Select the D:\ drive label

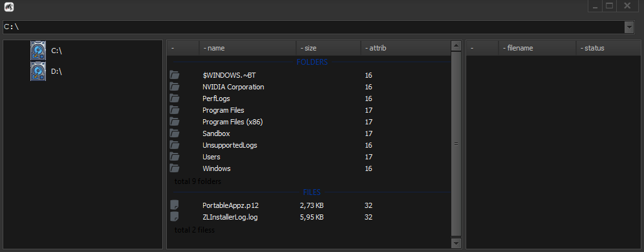[x=56, y=71]
